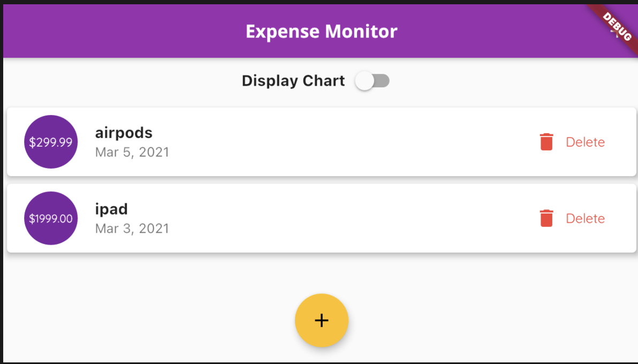Click the Display Chart label
Viewport: 638px width, 364px height.
[293, 80]
